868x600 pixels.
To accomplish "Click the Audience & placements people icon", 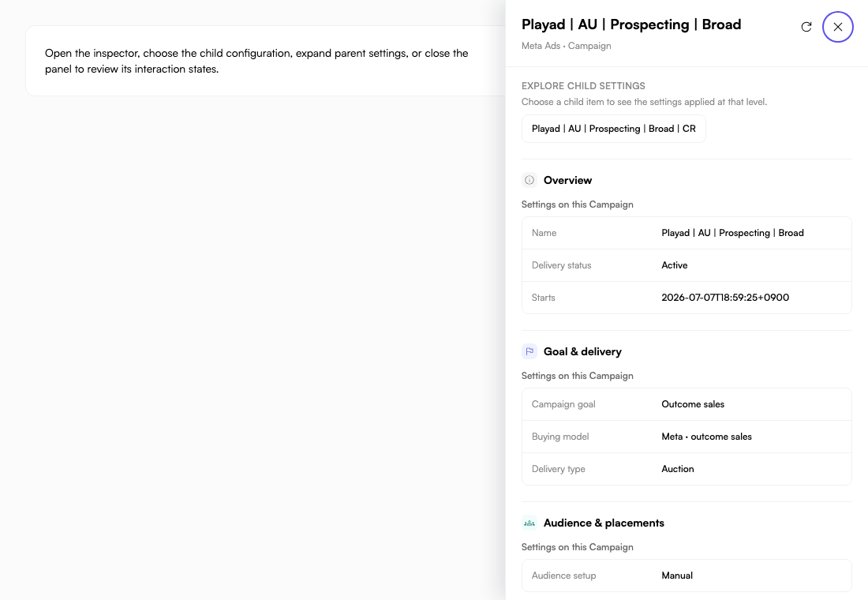I will tap(529, 523).
